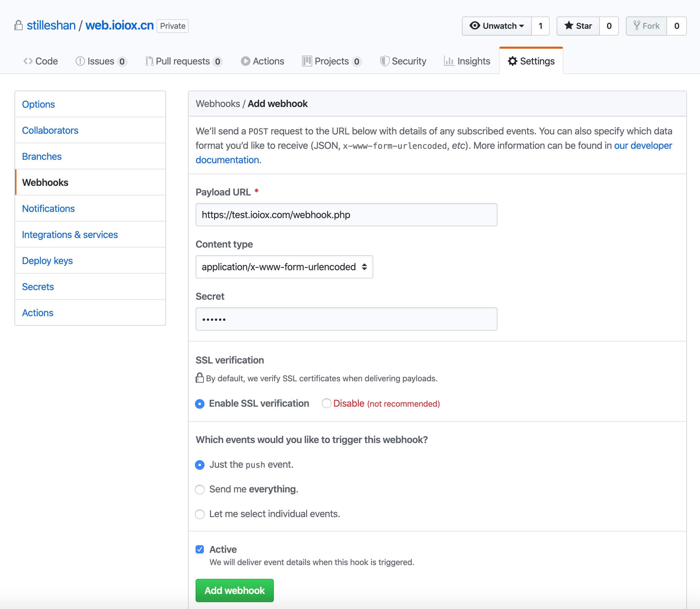The height and width of the screenshot is (609, 700).
Task: Switch to the Issues tab
Action: [x=101, y=61]
